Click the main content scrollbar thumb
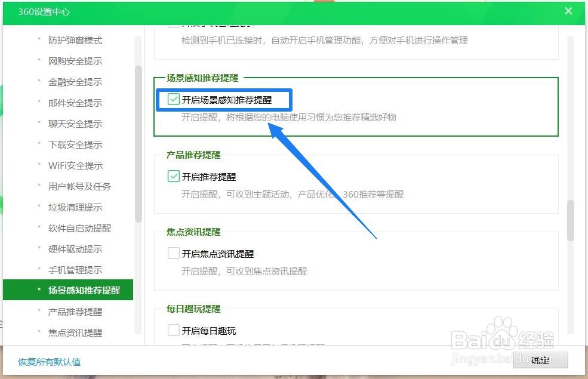The image size is (588, 379). 570,220
